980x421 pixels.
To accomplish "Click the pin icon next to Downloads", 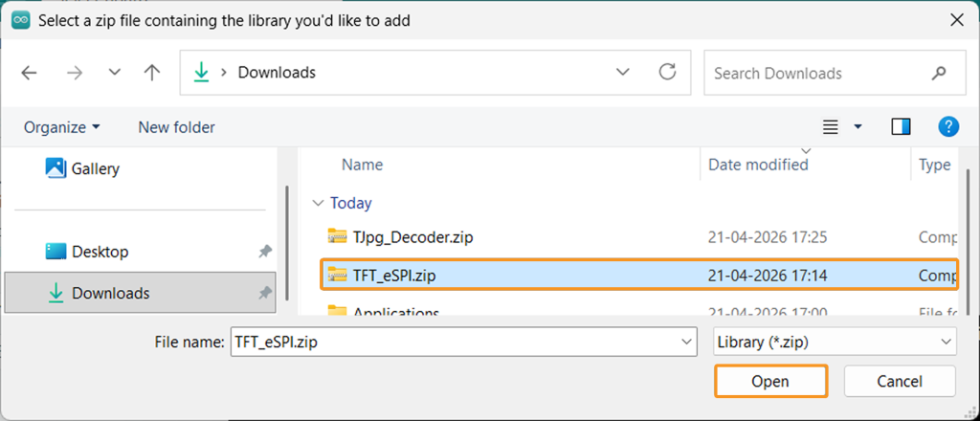I will coord(265,293).
